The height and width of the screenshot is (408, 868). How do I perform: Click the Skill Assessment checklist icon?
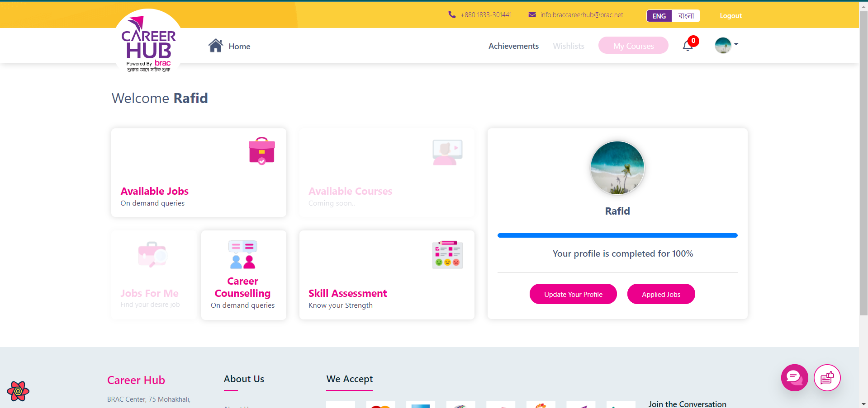447,254
